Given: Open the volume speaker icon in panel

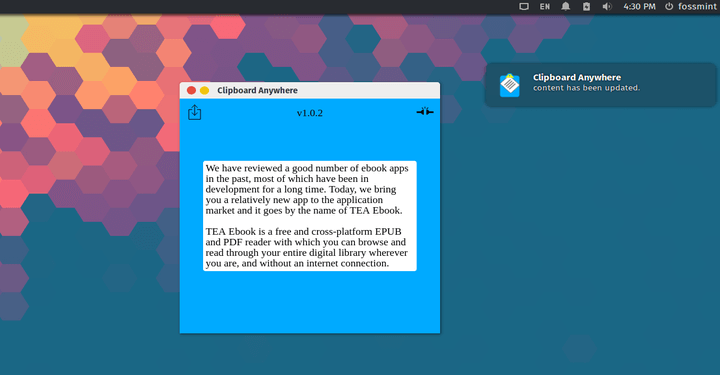Looking at the screenshot, I should (607, 6).
